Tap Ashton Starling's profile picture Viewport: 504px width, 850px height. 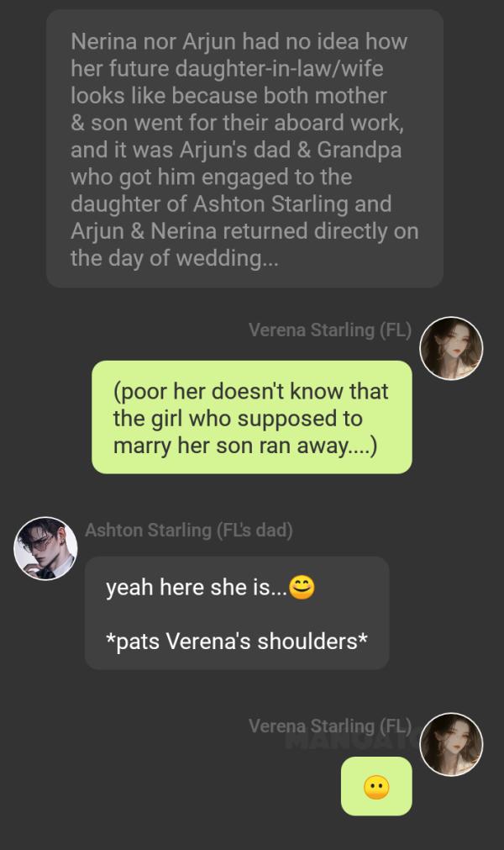[45, 548]
